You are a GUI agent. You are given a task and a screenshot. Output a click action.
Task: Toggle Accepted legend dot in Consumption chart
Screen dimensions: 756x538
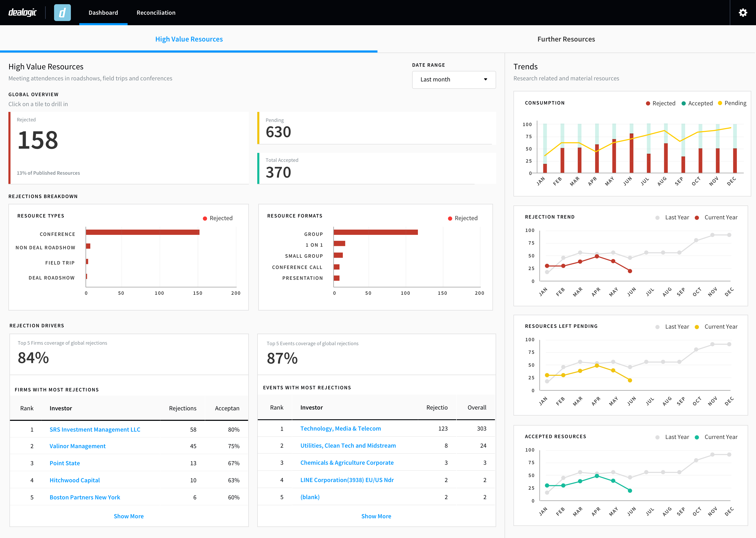(684, 103)
